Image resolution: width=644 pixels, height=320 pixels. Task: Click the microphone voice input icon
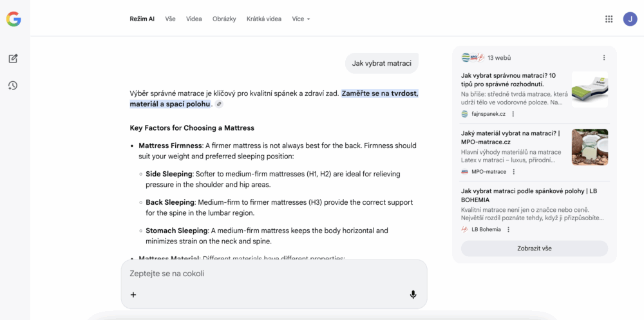[413, 295]
